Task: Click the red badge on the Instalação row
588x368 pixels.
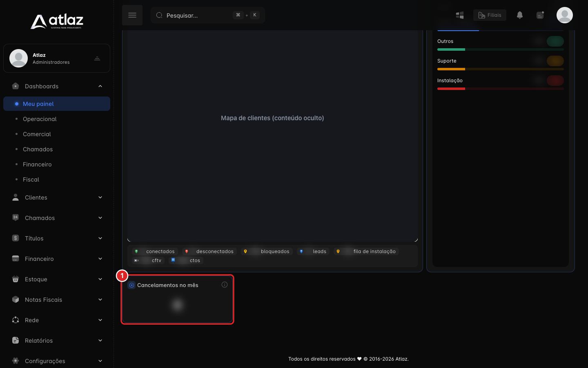Action: pos(555,81)
